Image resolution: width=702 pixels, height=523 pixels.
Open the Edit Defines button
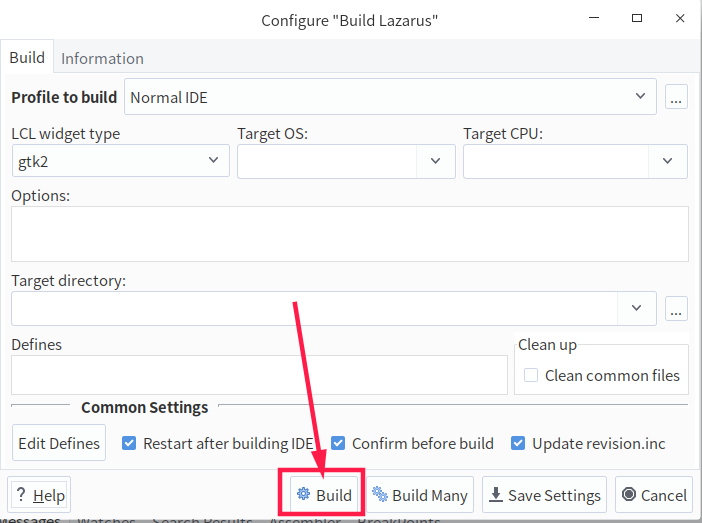[59, 443]
